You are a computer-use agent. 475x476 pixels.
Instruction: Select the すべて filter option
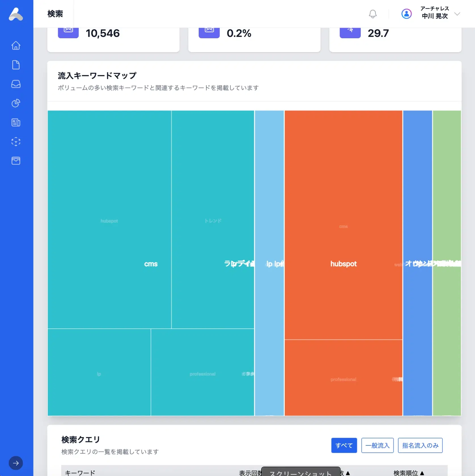coord(344,445)
